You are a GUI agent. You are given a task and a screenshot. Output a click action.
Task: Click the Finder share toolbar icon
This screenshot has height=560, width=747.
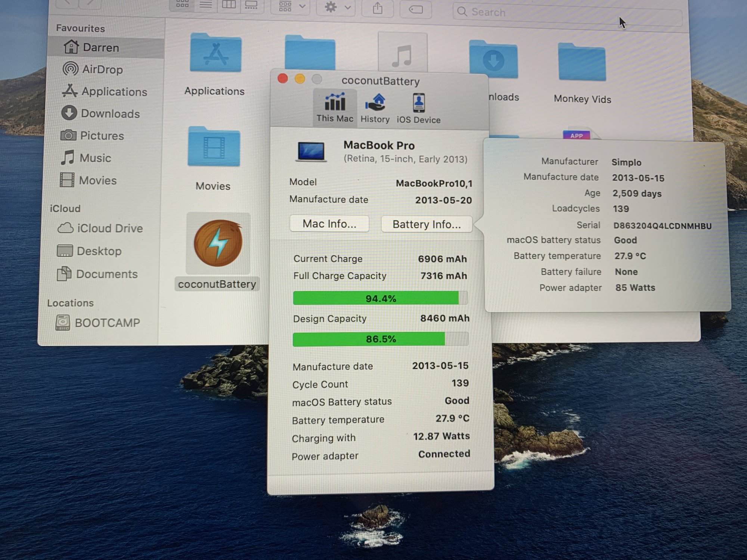click(x=378, y=9)
